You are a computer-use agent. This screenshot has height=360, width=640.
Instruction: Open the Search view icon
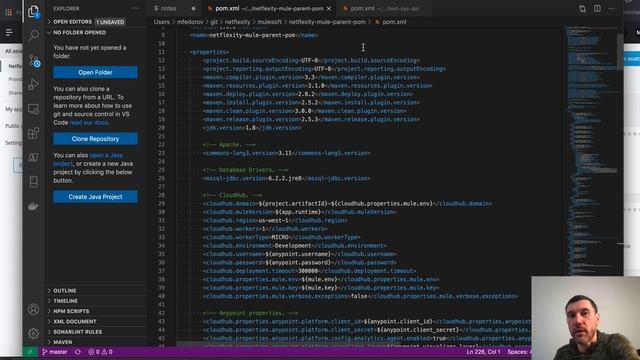coord(33,35)
